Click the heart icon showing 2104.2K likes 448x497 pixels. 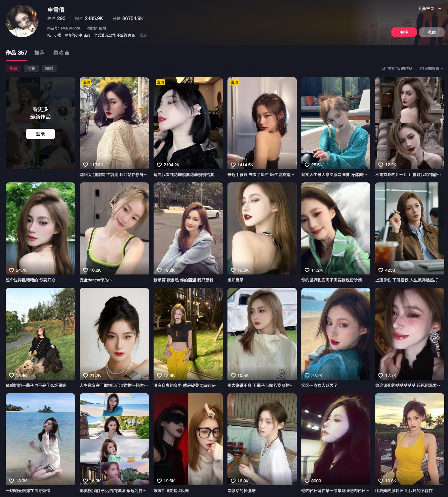tap(159, 165)
